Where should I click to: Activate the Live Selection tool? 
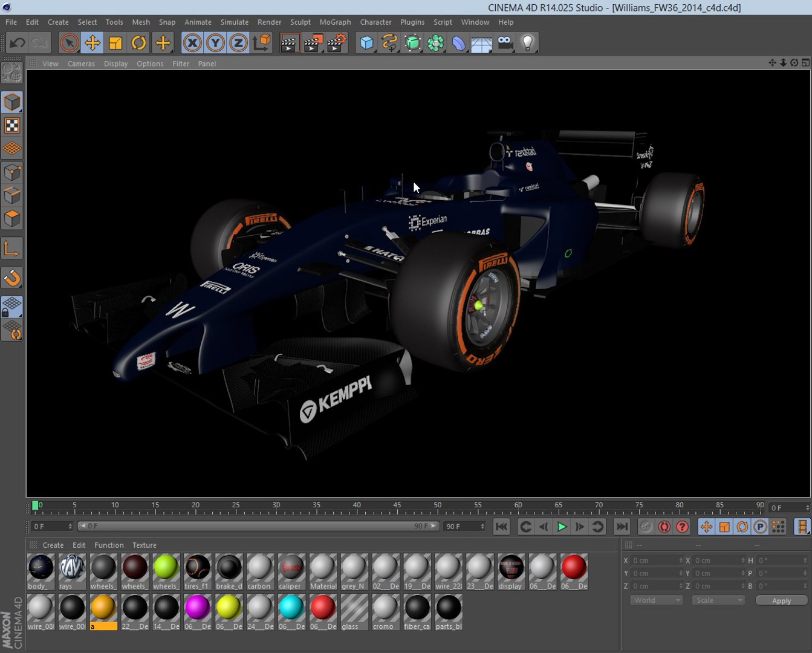[70, 43]
